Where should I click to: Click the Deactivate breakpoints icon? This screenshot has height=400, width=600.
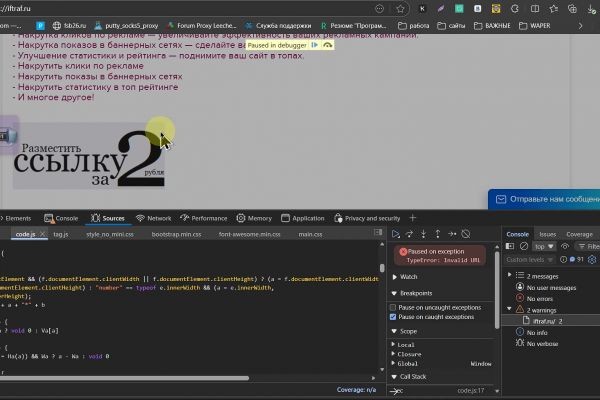(x=466, y=234)
